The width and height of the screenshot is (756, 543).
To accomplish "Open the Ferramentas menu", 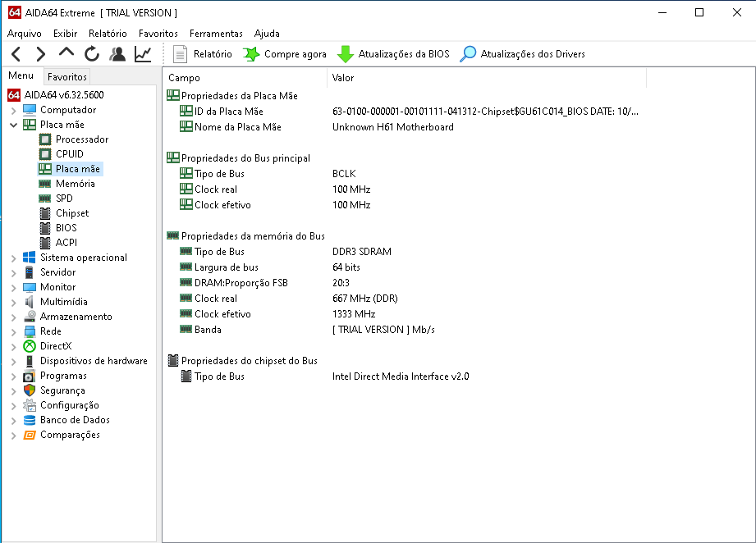I will coord(216,34).
